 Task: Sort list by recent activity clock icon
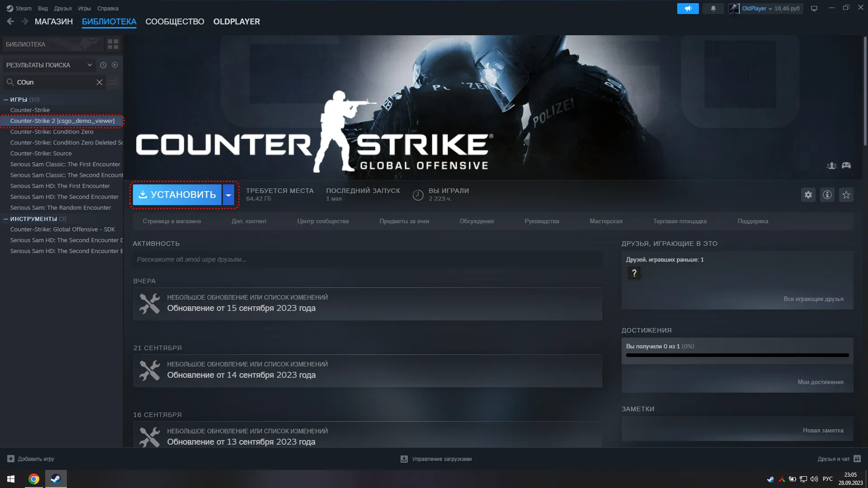pyautogui.click(x=103, y=65)
